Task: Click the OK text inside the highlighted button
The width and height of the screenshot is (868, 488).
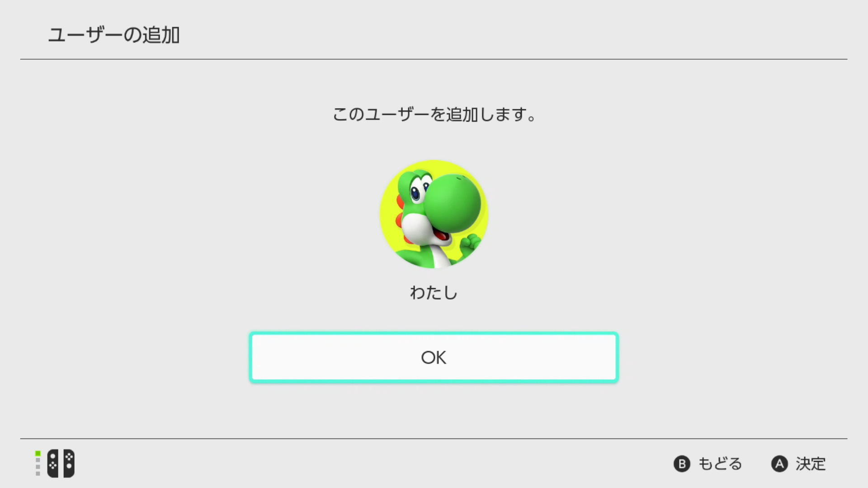Action: 434,357
